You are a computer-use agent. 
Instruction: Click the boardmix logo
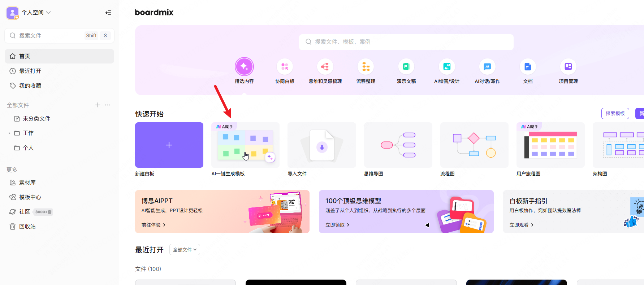coord(154,12)
